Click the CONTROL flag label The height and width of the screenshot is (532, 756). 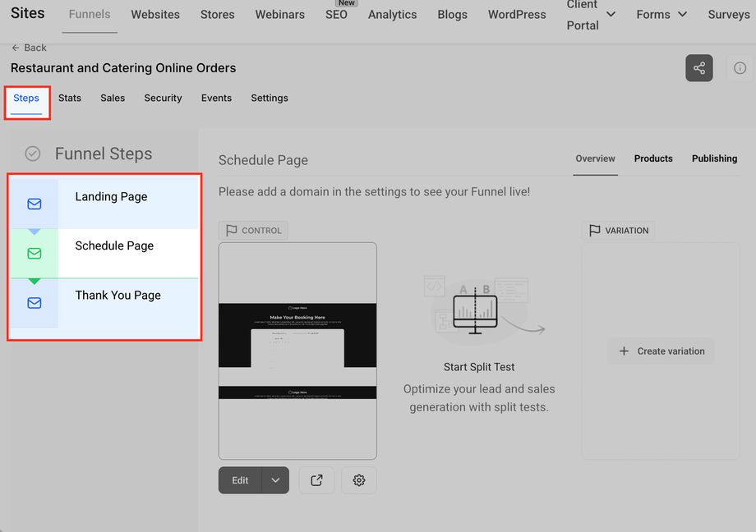tap(253, 231)
